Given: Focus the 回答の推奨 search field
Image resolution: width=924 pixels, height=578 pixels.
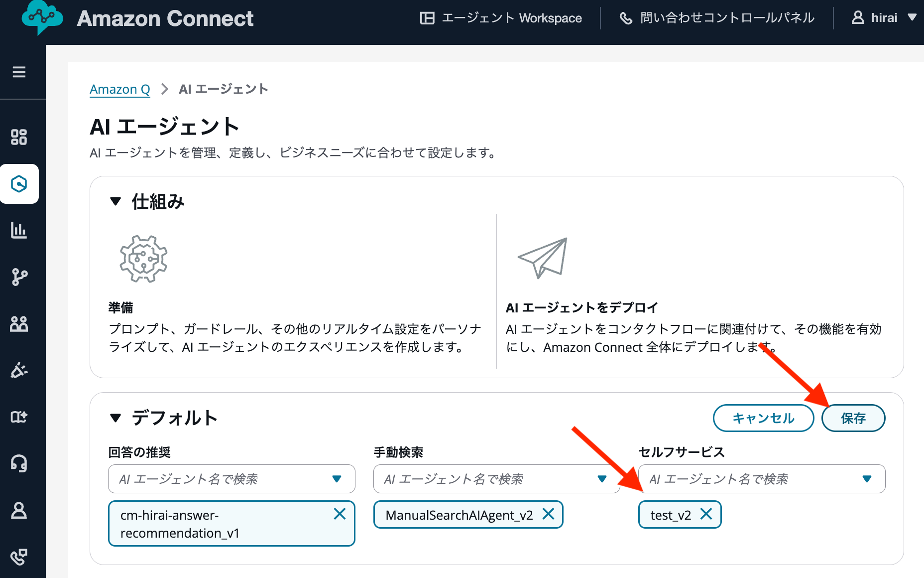Looking at the screenshot, I should click(231, 479).
